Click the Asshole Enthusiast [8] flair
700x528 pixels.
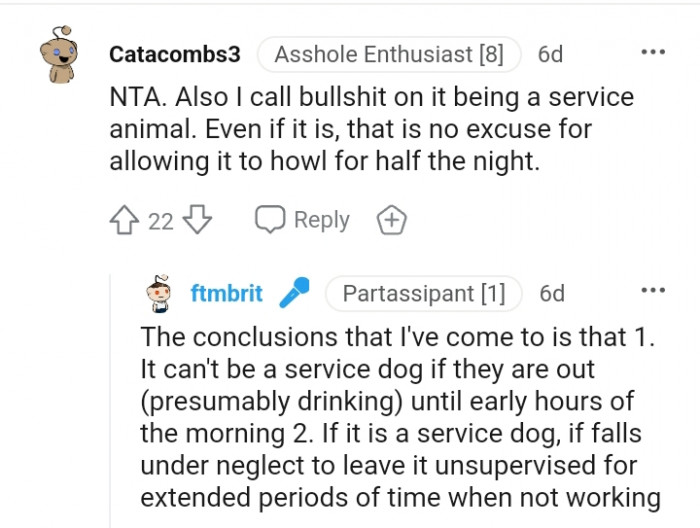pos(389,55)
